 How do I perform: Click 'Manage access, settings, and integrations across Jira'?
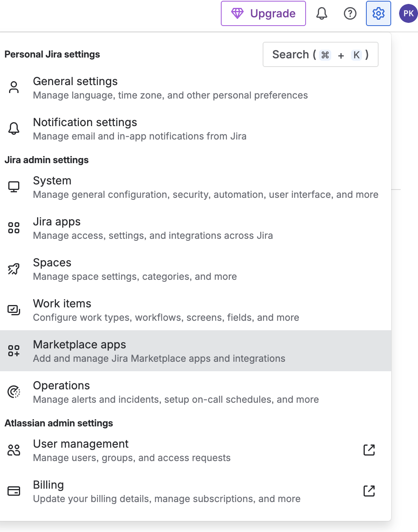coord(153,236)
